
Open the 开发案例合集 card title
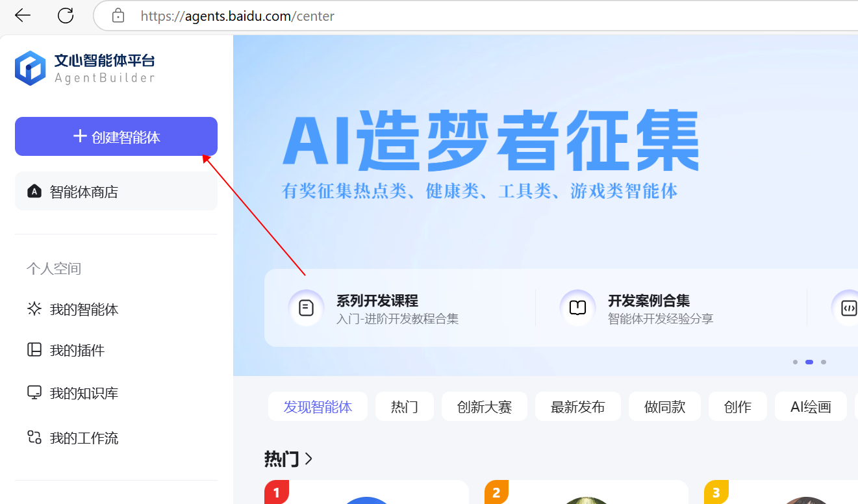(x=649, y=301)
